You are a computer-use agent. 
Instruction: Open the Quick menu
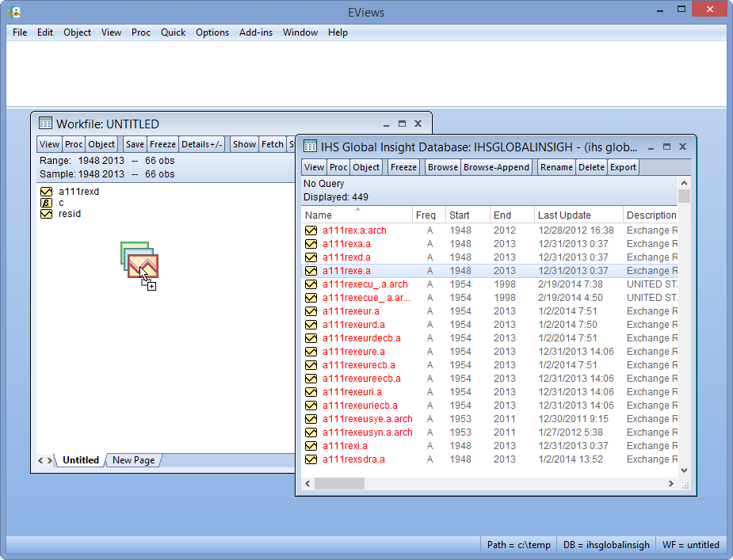pos(173,32)
